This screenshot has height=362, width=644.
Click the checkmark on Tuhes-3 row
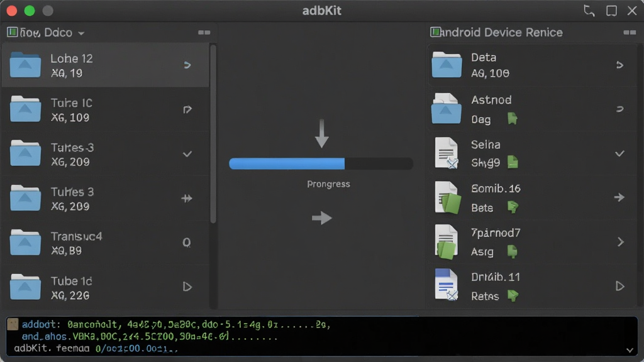(187, 154)
